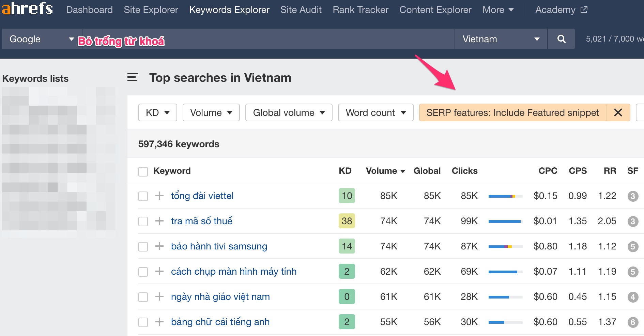Check the 'bảng chữ cái tiếng anh' checkbox

coord(143,322)
